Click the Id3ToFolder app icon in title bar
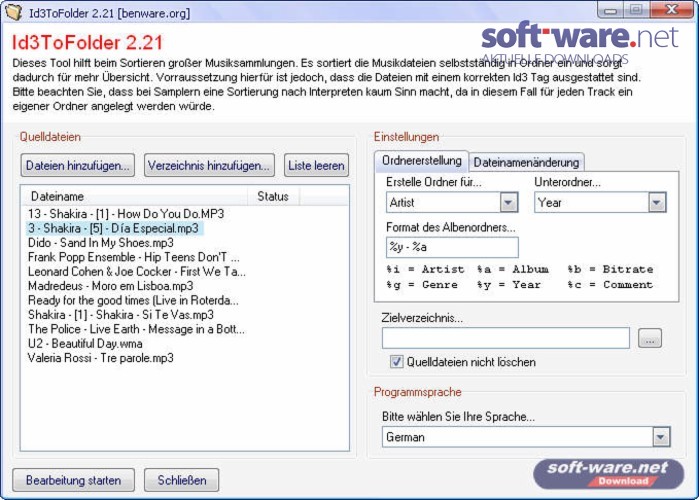The image size is (699, 500). pos(13,12)
